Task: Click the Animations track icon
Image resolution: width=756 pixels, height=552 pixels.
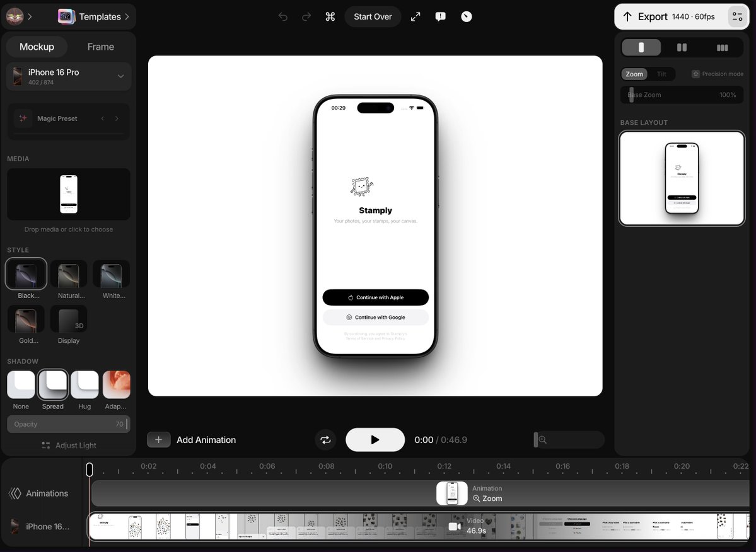Action: pyautogui.click(x=15, y=493)
